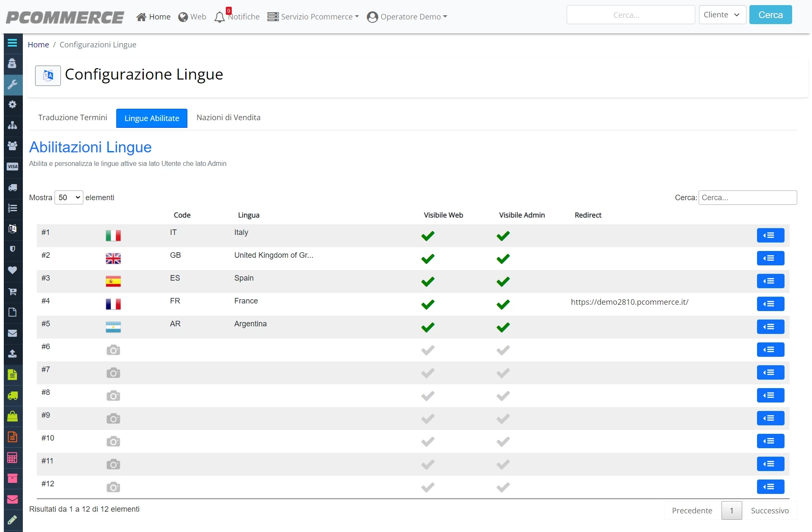812x532 pixels.
Task: Open the pink calculator sidebar icon
Action: tap(12, 458)
